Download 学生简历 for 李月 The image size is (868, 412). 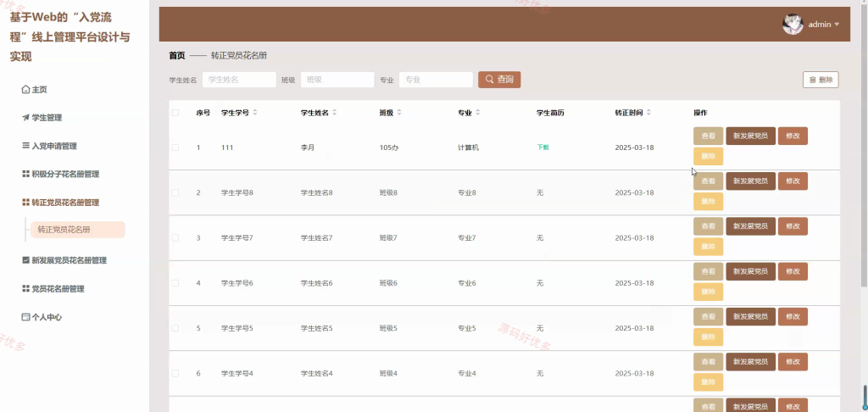click(x=542, y=148)
